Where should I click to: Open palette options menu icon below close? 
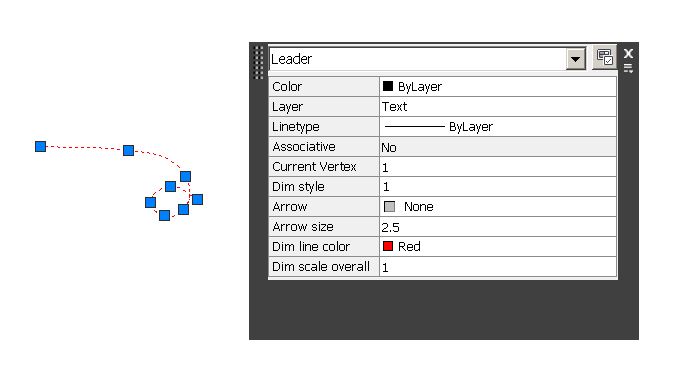pyautogui.click(x=628, y=68)
